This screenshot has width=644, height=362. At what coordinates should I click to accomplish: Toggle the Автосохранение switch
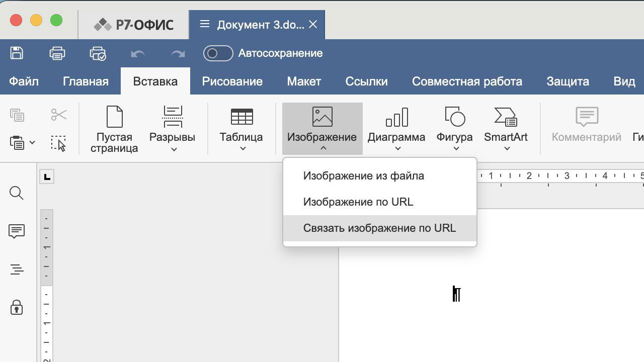pos(218,53)
